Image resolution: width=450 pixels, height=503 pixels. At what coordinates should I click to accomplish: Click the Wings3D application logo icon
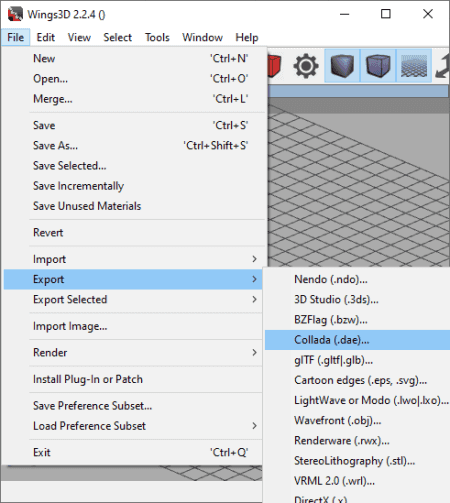pyautogui.click(x=15, y=14)
